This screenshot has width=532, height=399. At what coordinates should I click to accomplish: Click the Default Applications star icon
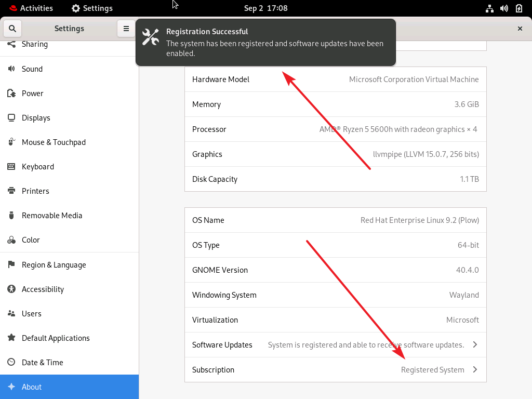11,338
